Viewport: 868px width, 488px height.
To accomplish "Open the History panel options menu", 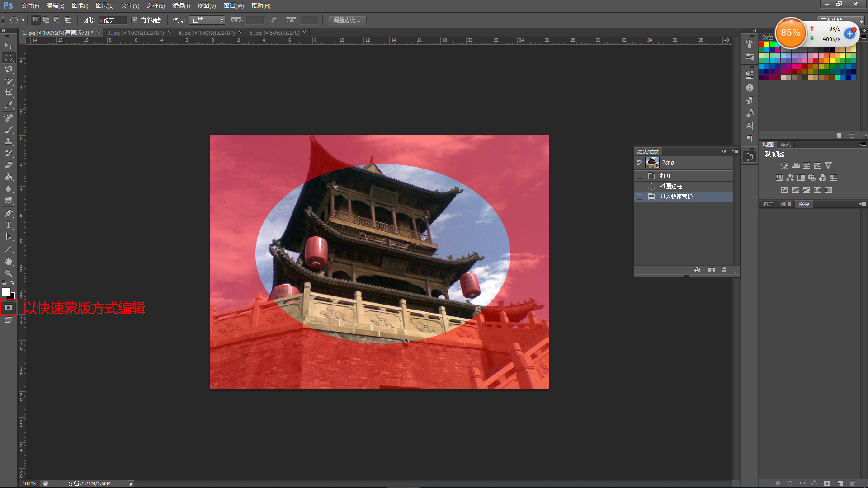I will 736,151.
